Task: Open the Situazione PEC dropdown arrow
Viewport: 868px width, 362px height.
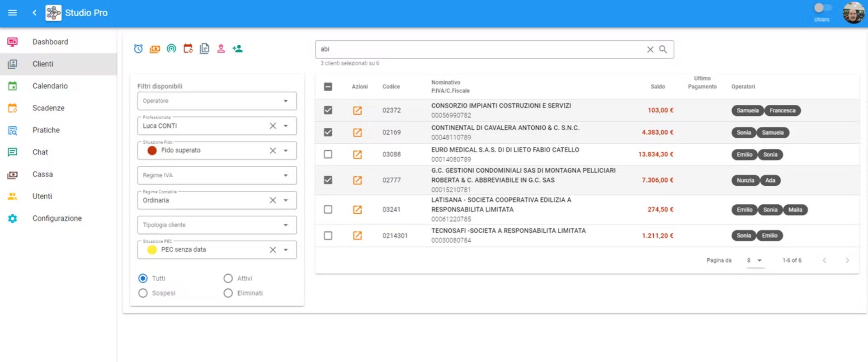Action: 286,250
